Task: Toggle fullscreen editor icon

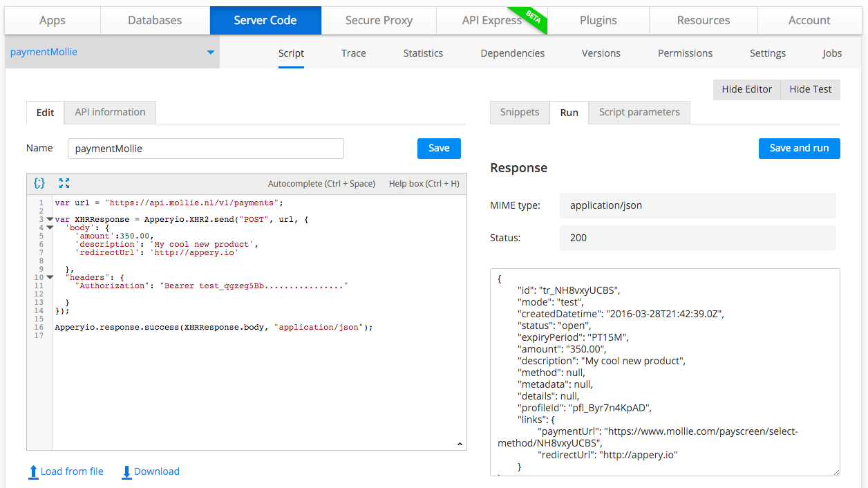Action: [64, 183]
